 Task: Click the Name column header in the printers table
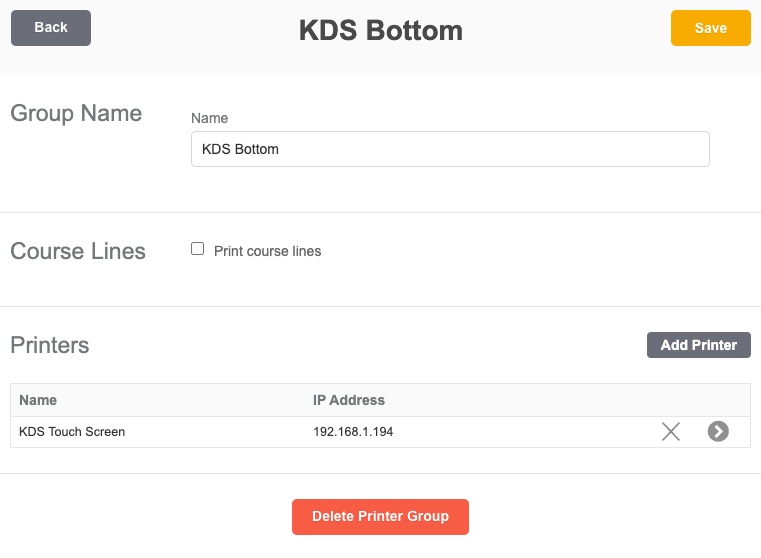click(x=38, y=400)
